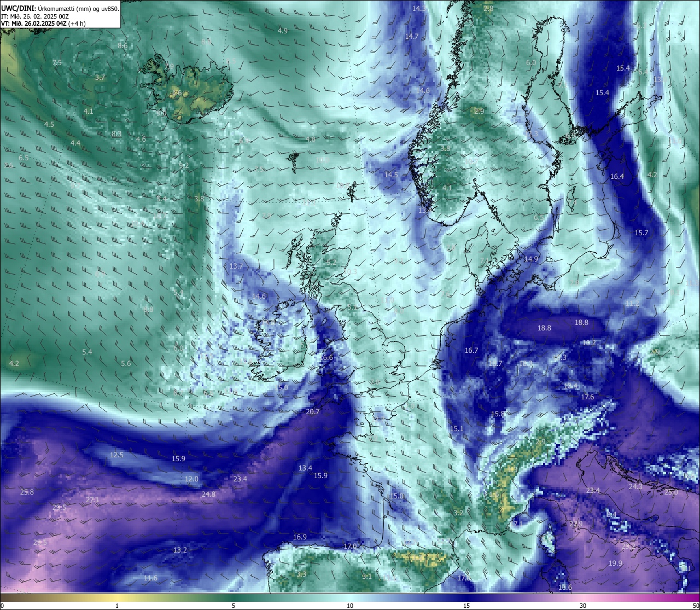Click the 24.8 value label
The image size is (700, 610).
(x=208, y=494)
